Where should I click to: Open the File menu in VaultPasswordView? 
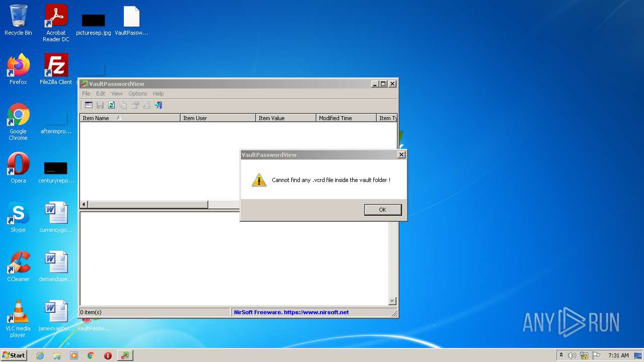click(86, 94)
